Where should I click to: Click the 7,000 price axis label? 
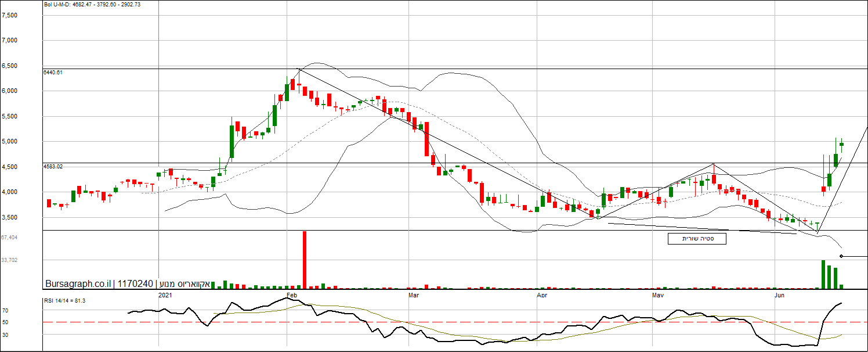[x=9, y=41]
